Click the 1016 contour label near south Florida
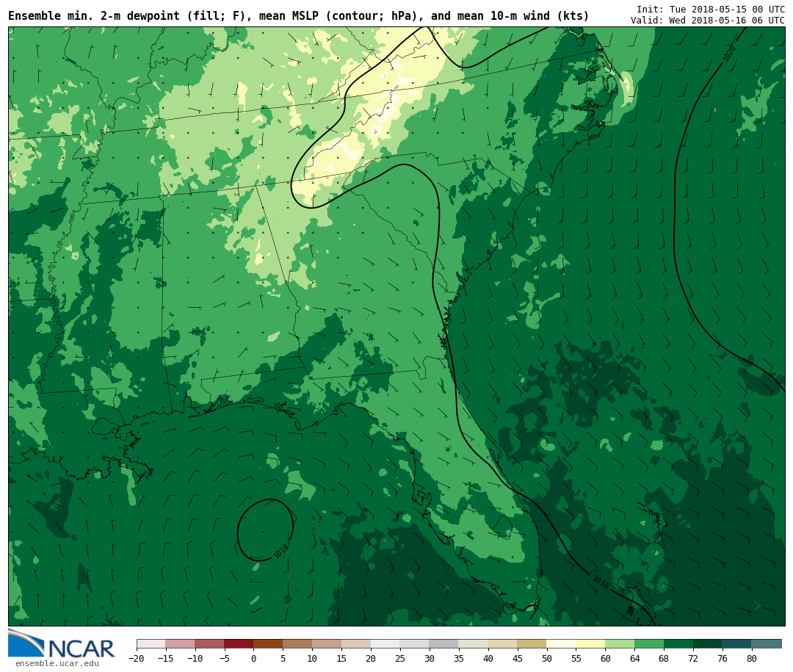This screenshot has width=793, height=672. point(601,582)
